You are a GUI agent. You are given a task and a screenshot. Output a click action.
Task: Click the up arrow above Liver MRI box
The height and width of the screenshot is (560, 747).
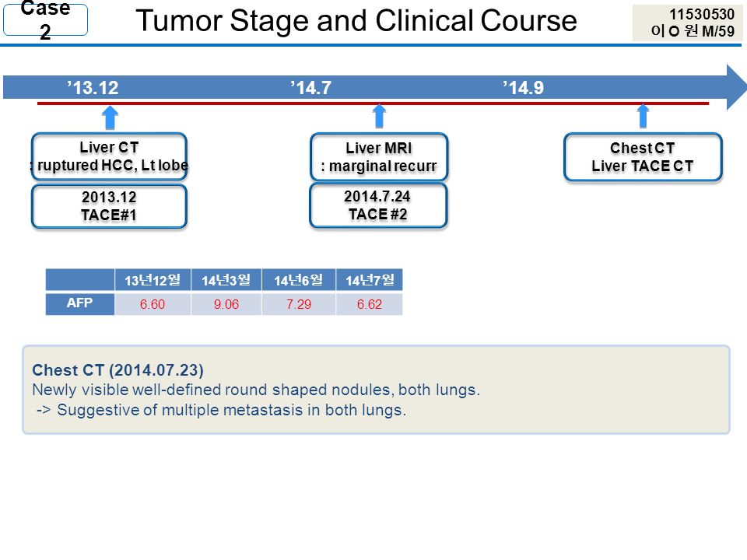click(x=379, y=116)
